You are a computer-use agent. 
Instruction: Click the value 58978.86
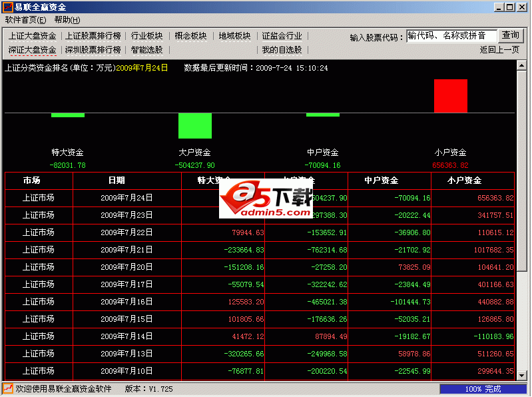pyautogui.click(x=414, y=354)
